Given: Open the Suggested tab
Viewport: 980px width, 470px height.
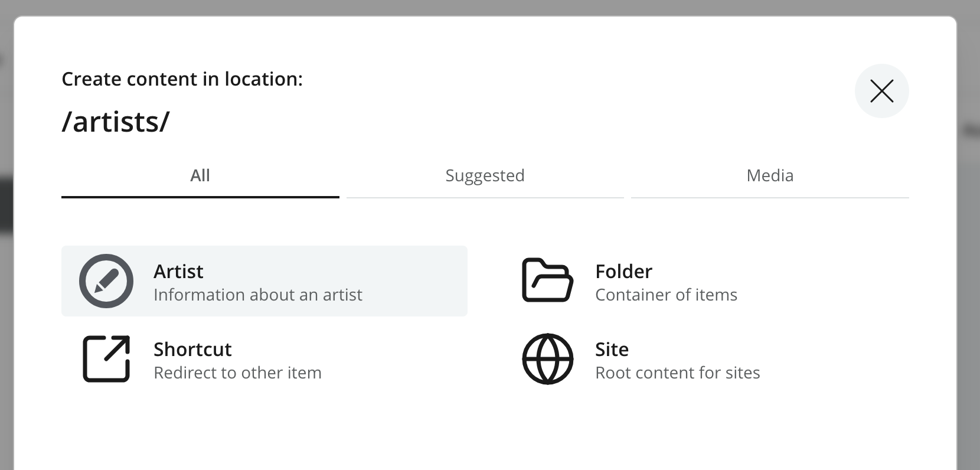Looking at the screenshot, I should 485,176.
